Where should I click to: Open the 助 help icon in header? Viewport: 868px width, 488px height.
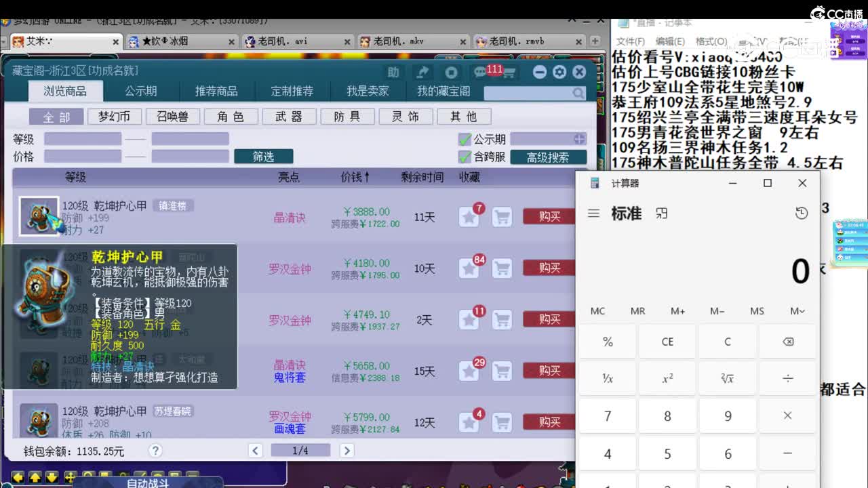coord(393,72)
